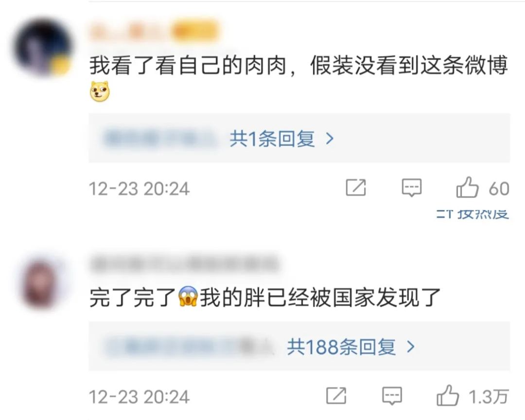
Task: Click orange membership badge beside username
Action: [195, 32]
